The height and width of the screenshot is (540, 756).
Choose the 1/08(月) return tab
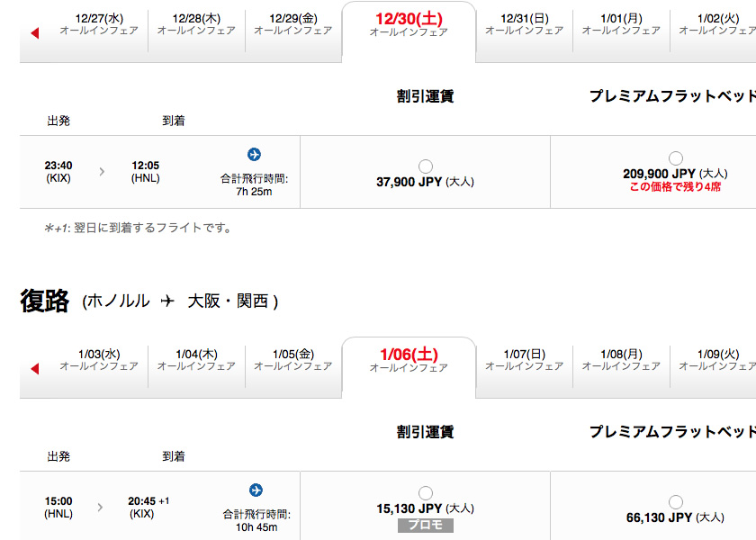click(x=622, y=360)
